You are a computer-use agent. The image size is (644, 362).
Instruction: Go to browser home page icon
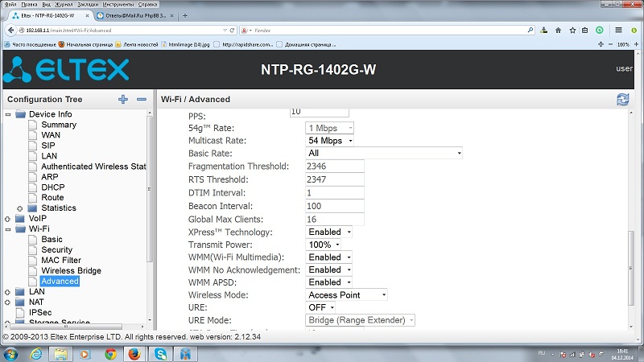pyautogui.click(x=558, y=31)
